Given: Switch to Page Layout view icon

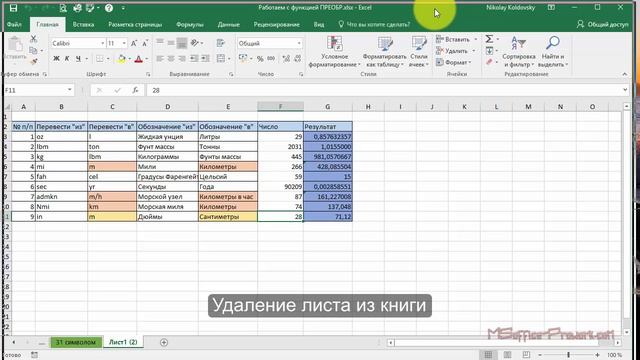Looking at the screenshot, I should tap(507, 355).
